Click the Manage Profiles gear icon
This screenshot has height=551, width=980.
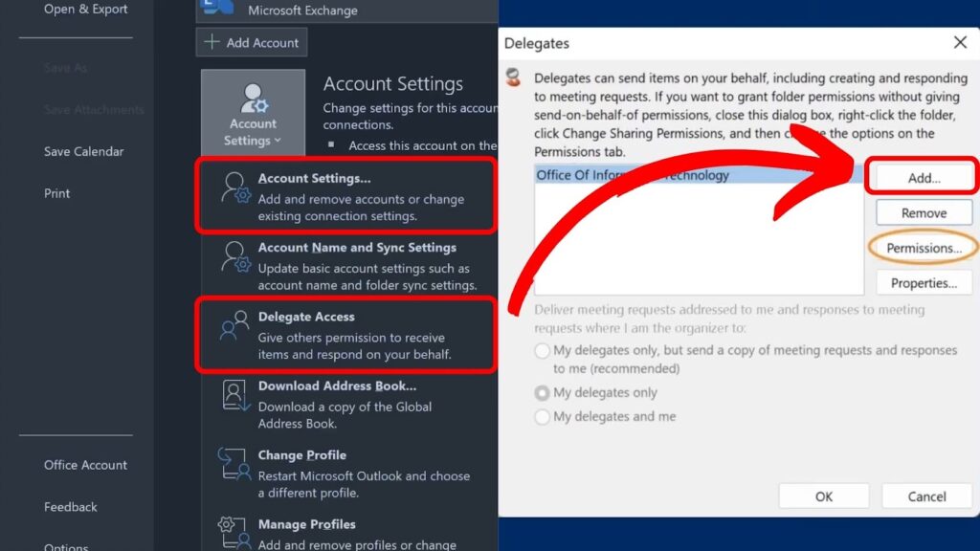[234, 532]
